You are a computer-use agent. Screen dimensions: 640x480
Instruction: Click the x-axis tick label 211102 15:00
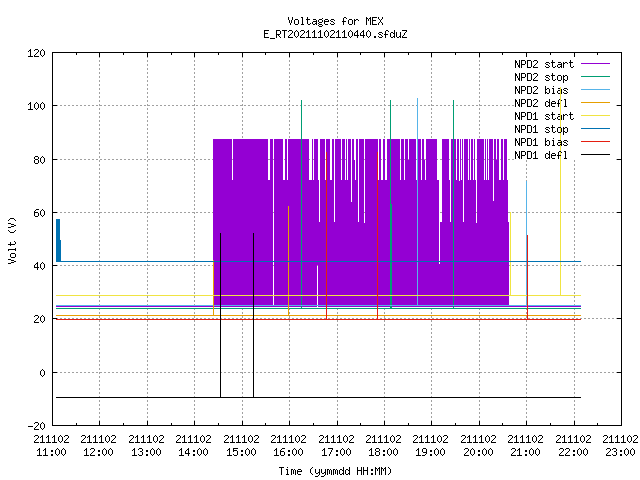[x=241, y=446]
